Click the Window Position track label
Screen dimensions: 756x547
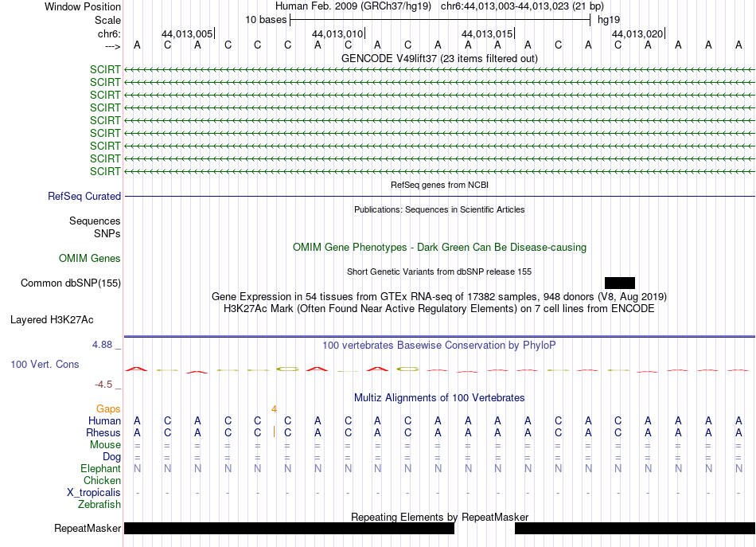pyautogui.click(x=83, y=6)
